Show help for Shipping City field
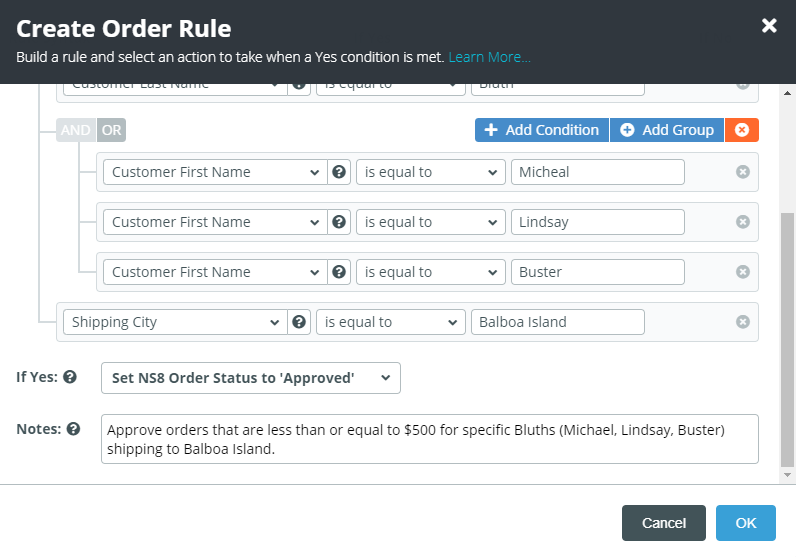Image resolution: width=796 pixels, height=557 pixels. [299, 322]
